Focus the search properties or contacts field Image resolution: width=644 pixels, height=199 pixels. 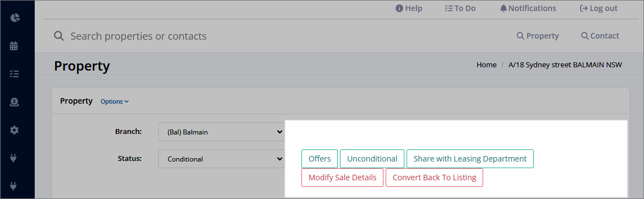(138, 36)
